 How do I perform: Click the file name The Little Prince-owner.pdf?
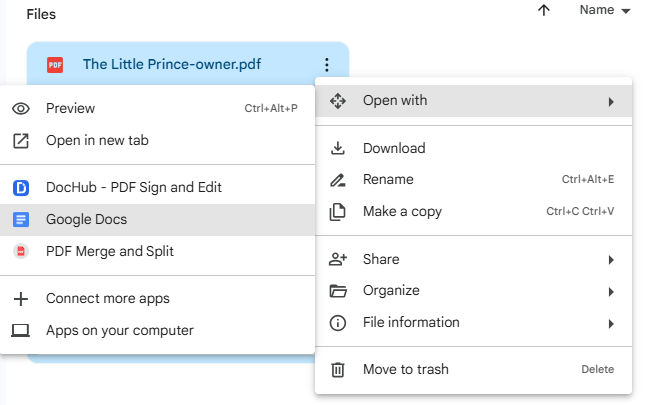pyautogui.click(x=172, y=65)
